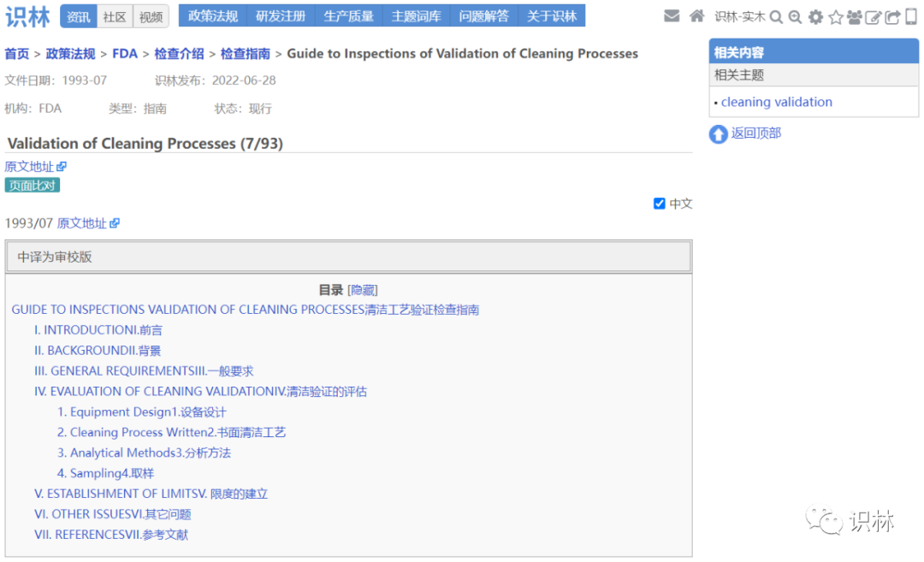Click the zoom-in magnifier icon
Screen dimensions: 924x562
(x=795, y=15)
